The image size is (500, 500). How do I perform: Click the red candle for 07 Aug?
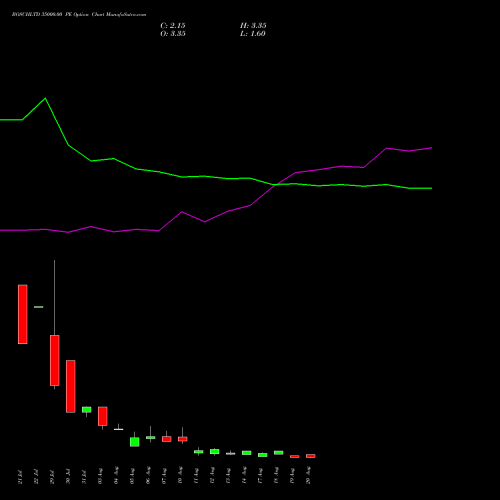coord(167,439)
